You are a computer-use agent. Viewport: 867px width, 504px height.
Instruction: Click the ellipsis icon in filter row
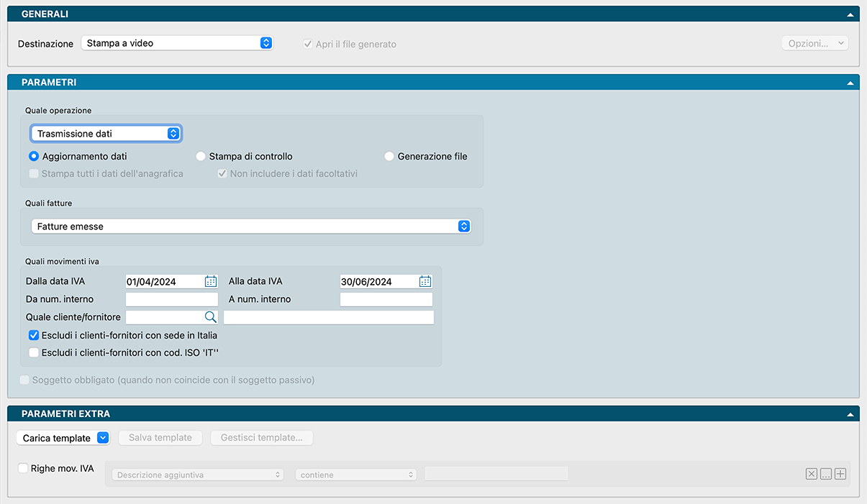click(826, 474)
